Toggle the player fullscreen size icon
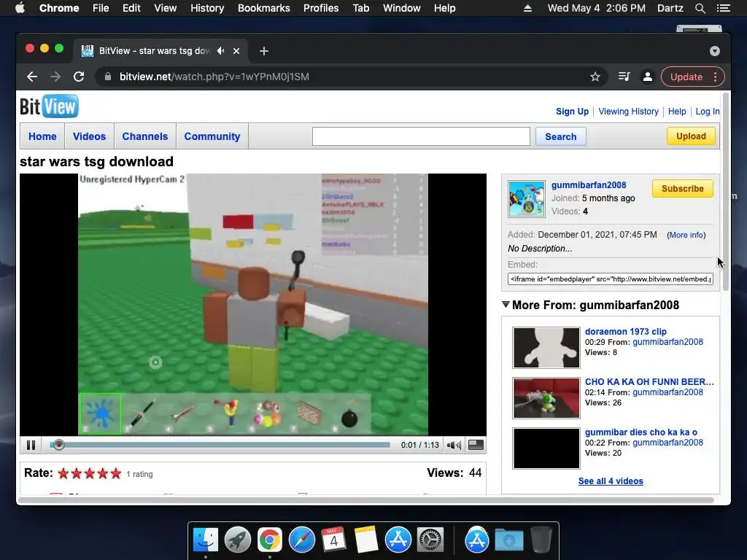The image size is (747, 560). point(476,445)
